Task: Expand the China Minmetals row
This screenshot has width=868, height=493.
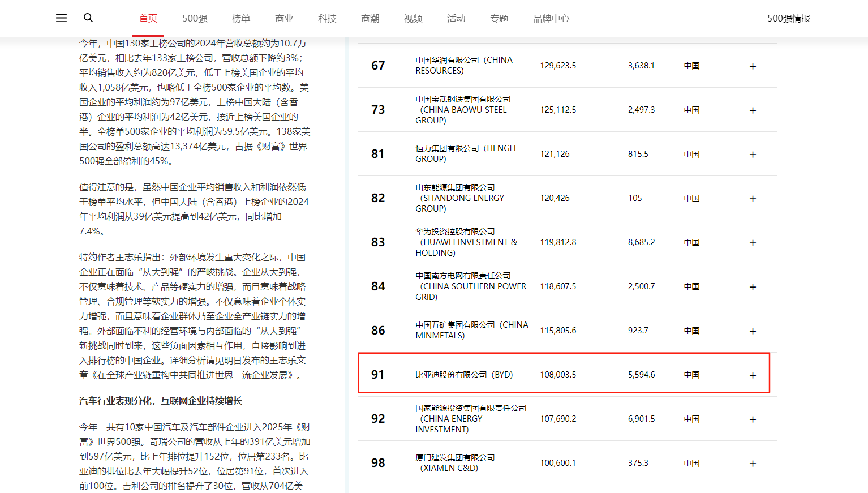Action: (753, 331)
